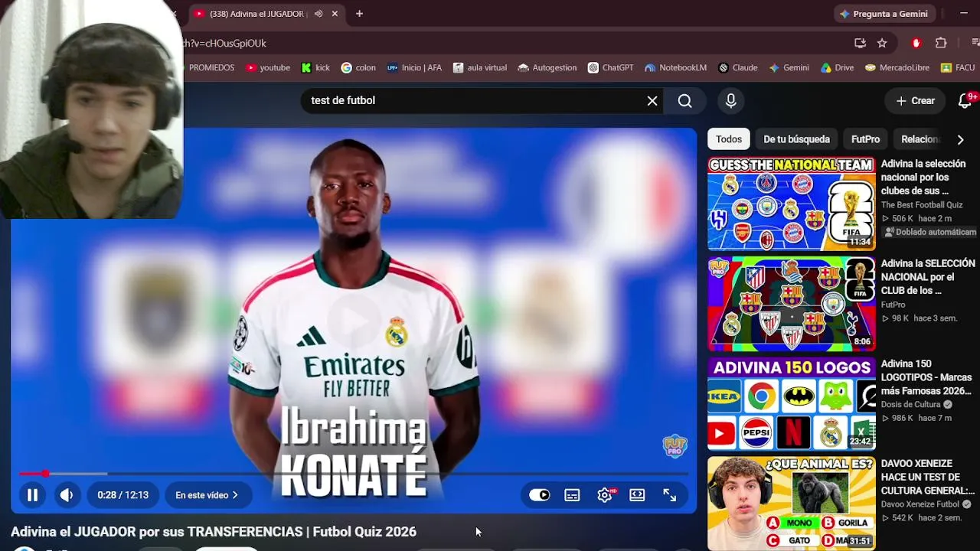Bookmark this page with the star
The image size is (980, 551).
(x=882, y=44)
